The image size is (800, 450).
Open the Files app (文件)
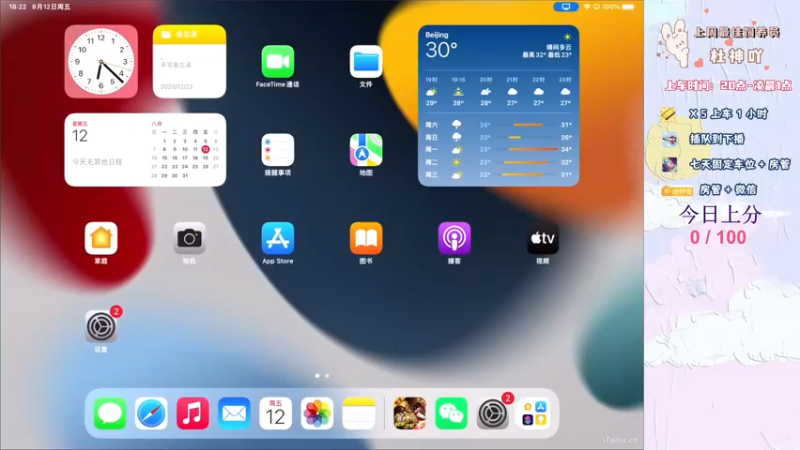pos(366,62)
